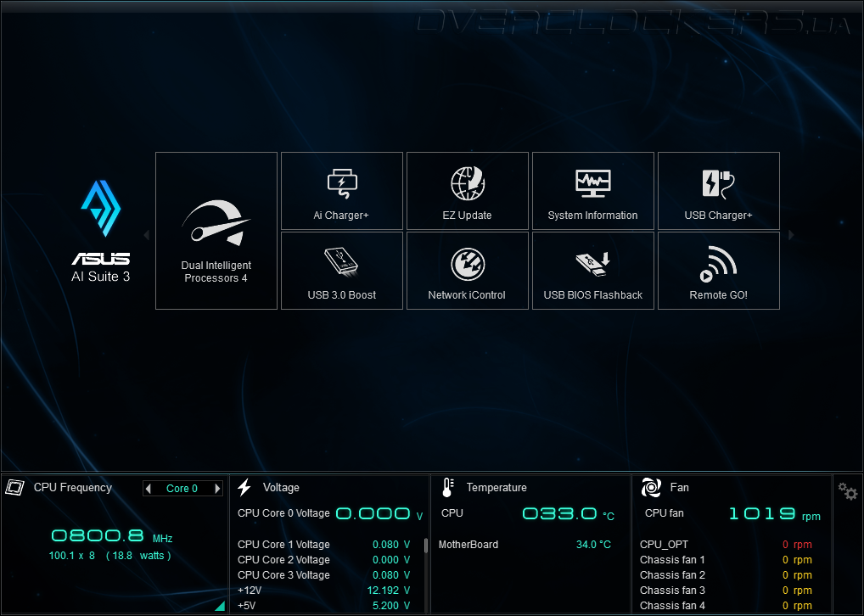Click the Temperature thermometer icon
This screenshot has width=864, height=616.
(447, 488)
